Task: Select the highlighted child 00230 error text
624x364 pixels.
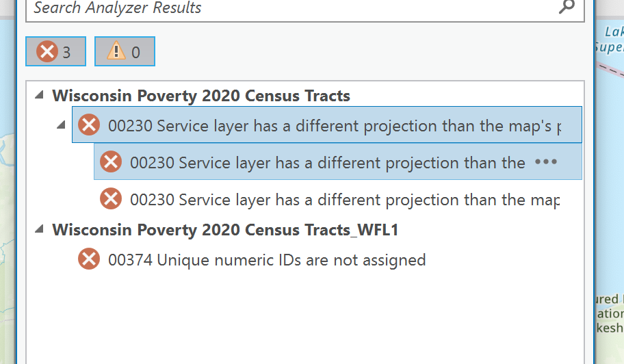Action: pyautogui.click(x=327, y=163)
